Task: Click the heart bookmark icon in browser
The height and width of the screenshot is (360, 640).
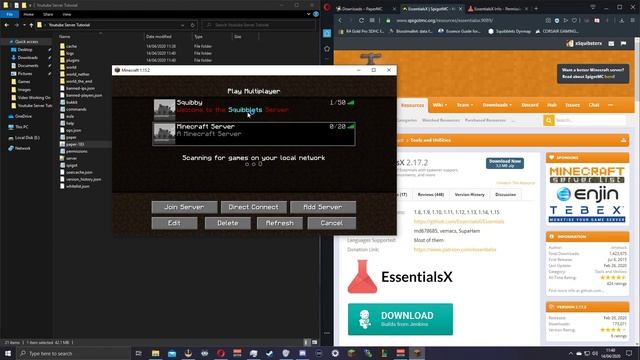Action: point(574,20)
